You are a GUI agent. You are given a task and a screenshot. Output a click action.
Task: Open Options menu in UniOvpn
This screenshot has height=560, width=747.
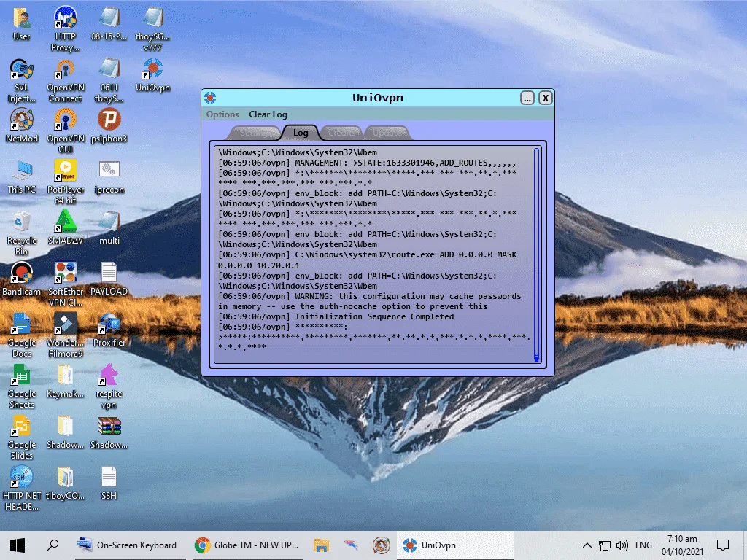tap(222, 114)
